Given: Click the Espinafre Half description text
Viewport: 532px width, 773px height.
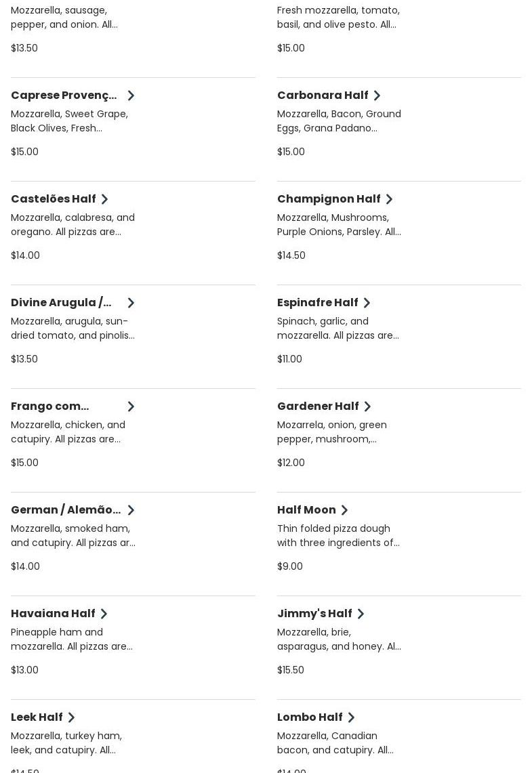Looking at the screenshot, I should point(337,328).
